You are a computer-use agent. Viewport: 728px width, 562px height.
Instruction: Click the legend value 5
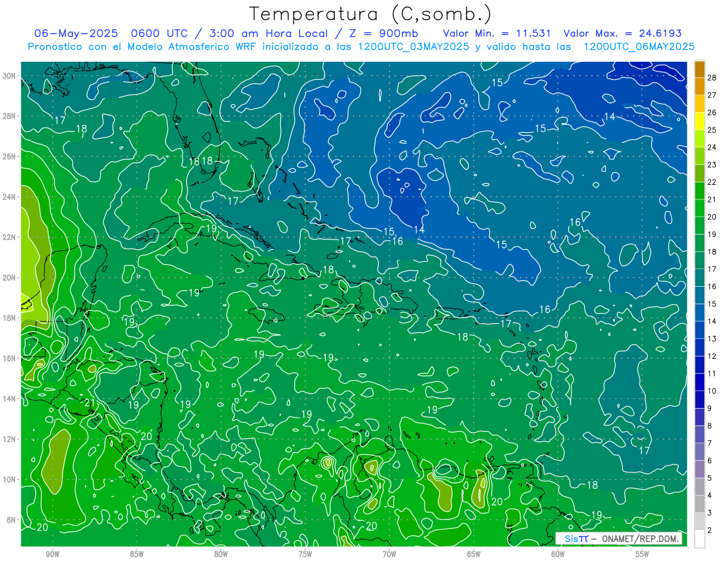click(710, 478)
